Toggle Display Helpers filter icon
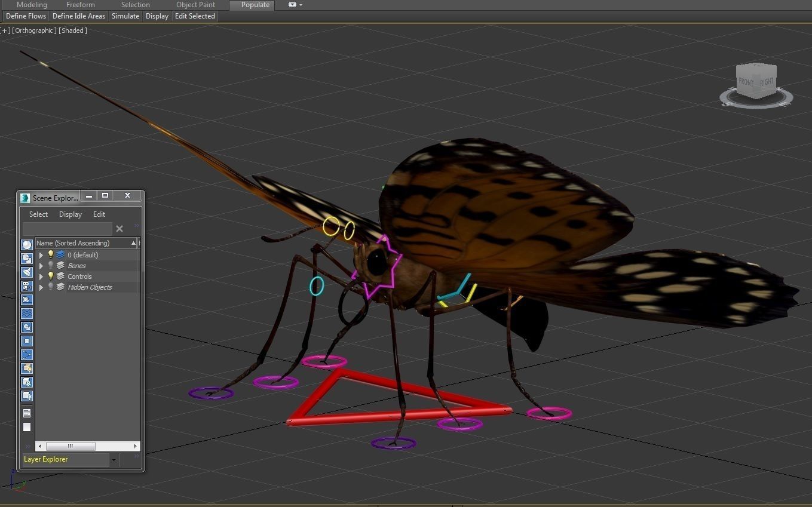Screen dimensions: 812x507 (x=27, y=300)
